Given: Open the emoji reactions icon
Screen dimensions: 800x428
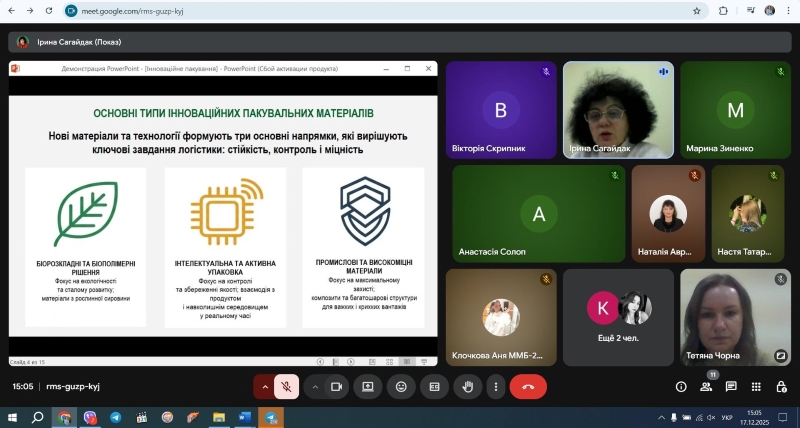Looking at the screenshot, I should tap(401, 386).
